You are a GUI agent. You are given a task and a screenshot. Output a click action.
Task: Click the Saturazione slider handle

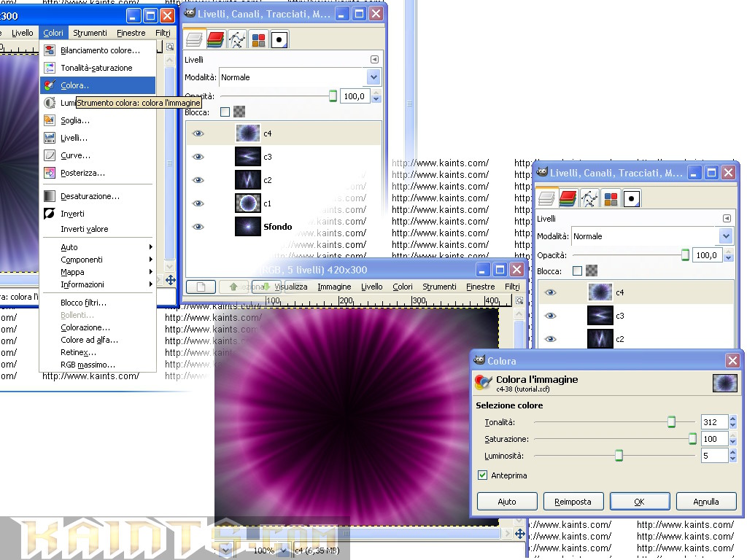(x=693, y=438)
